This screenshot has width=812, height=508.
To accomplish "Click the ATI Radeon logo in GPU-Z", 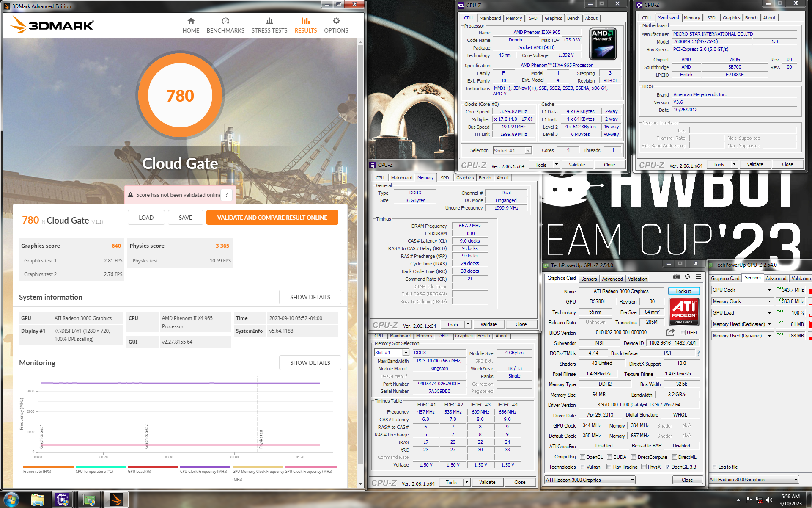I will pyautogui.click(x=684, y=312).
